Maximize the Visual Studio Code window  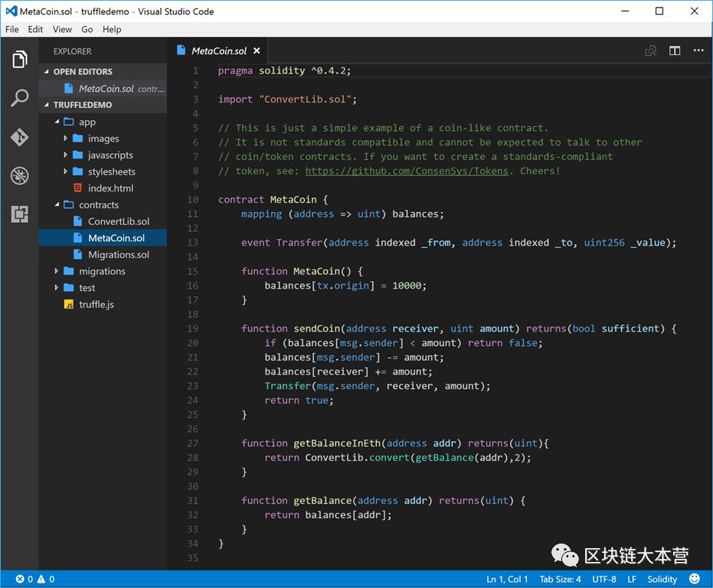point(659,11)
